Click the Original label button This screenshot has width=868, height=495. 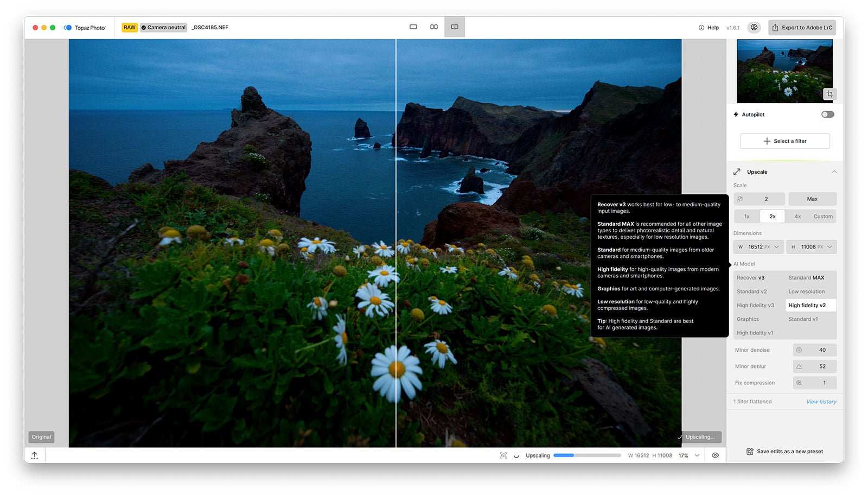(41, 437)
